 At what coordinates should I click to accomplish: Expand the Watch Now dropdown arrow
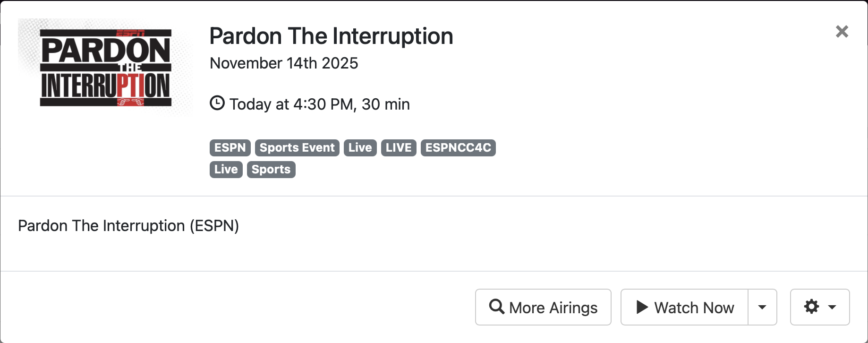[762, 307]
